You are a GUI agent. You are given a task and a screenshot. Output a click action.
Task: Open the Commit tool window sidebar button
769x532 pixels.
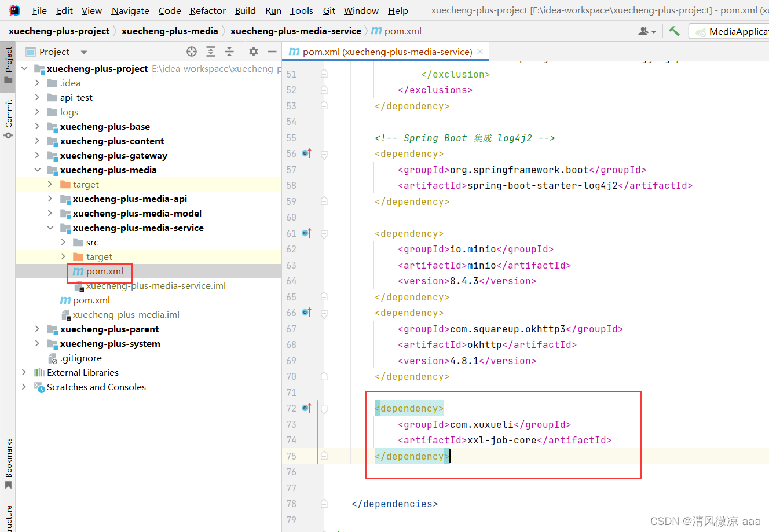click(x=8, y=119)
